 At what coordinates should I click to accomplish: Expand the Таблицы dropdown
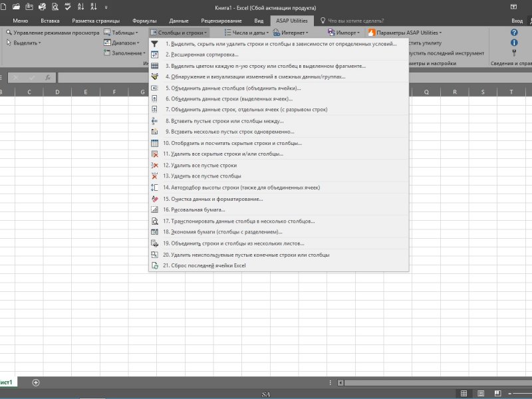[121, 33]
